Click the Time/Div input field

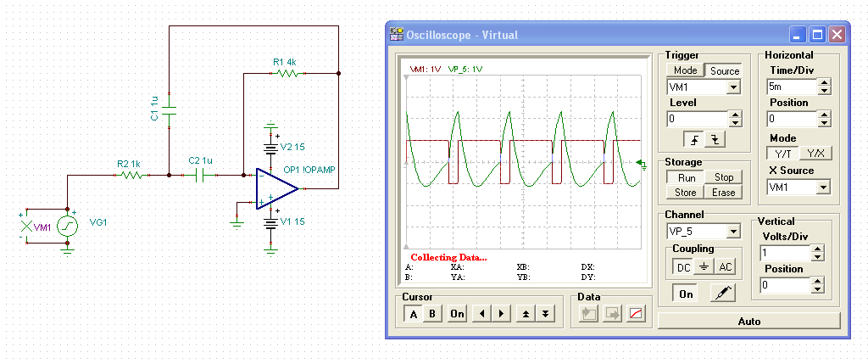click(x=793, y=87)
